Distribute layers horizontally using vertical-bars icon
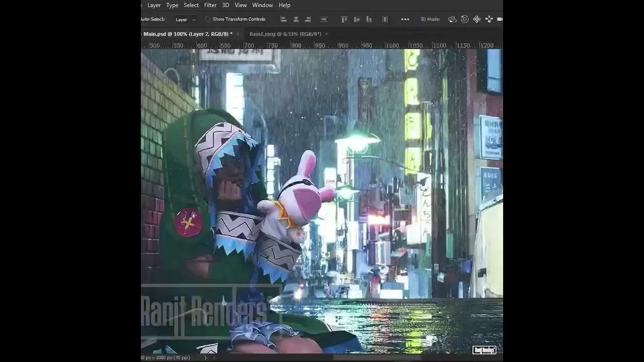 coord(385,19)
